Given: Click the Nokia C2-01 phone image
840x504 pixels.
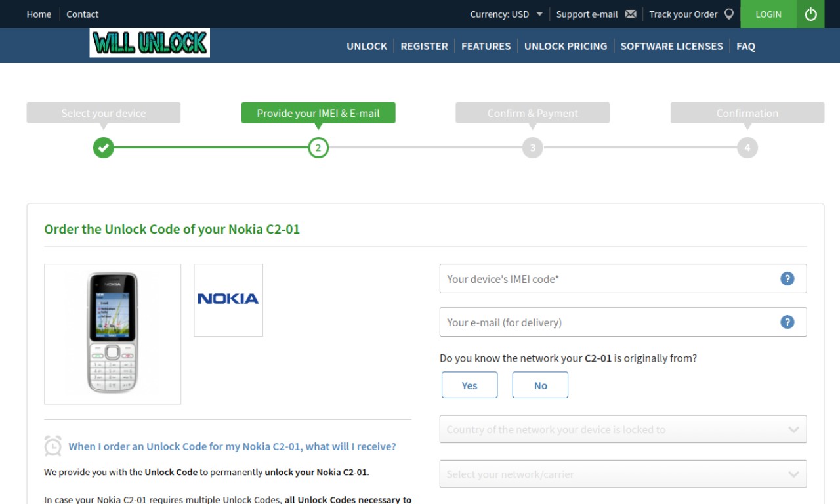Looking at the screenshot, I should coord(113,334).
